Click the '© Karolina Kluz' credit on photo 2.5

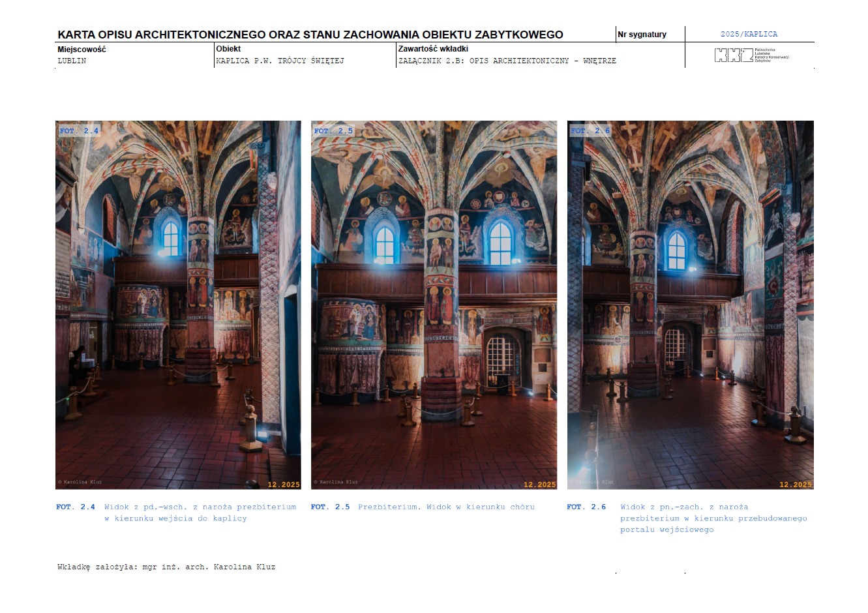click(336, 482)
